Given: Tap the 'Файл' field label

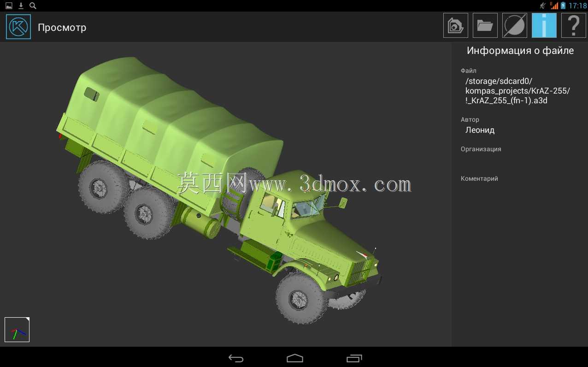Looking at the screenshot, I should click(469, 71).
